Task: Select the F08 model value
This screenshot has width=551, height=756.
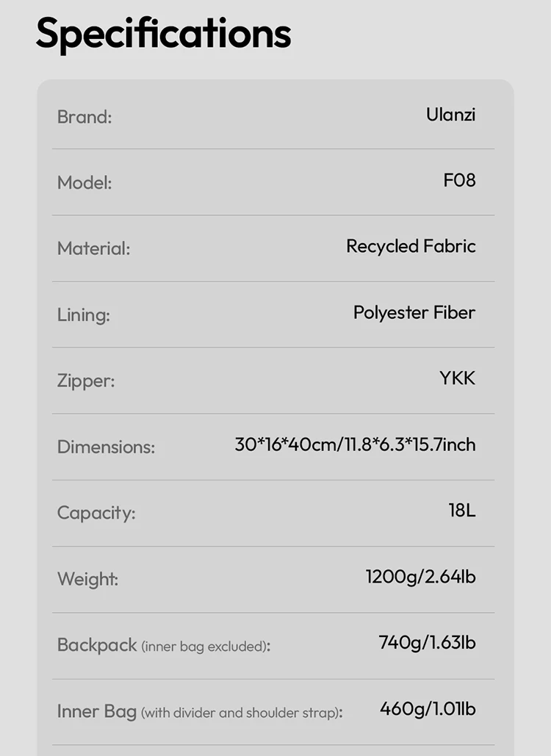Action: pos(459,180)
